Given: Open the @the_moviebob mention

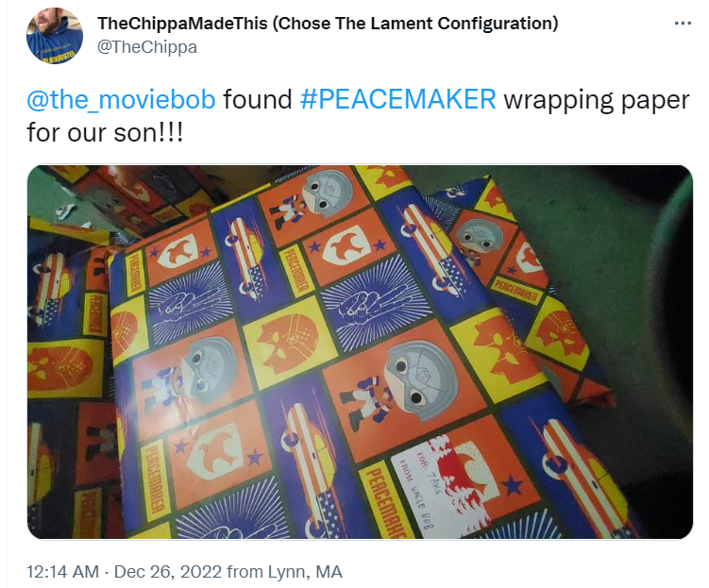Looking at the screenshot, I should 121,99.
